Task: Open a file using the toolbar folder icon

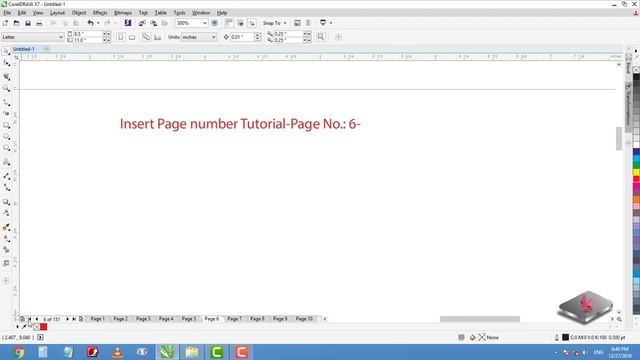Action: pyautogui.click(x=16, y=23)
